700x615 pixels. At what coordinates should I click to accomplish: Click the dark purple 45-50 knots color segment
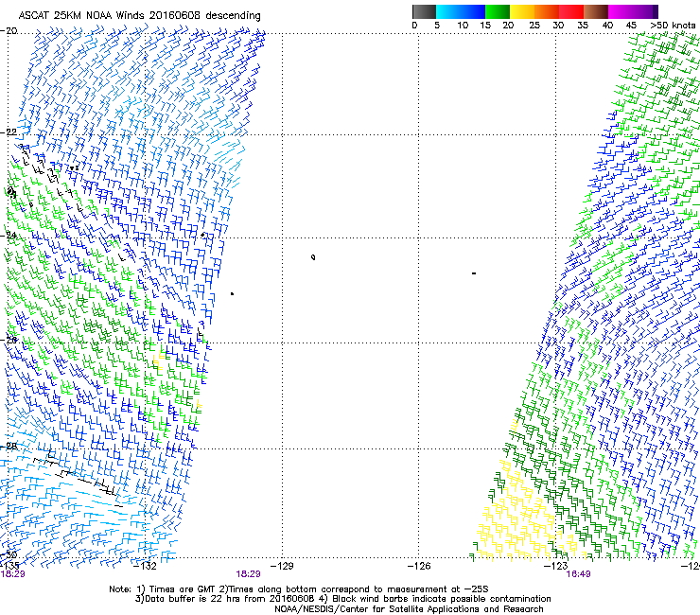(645, 11)
